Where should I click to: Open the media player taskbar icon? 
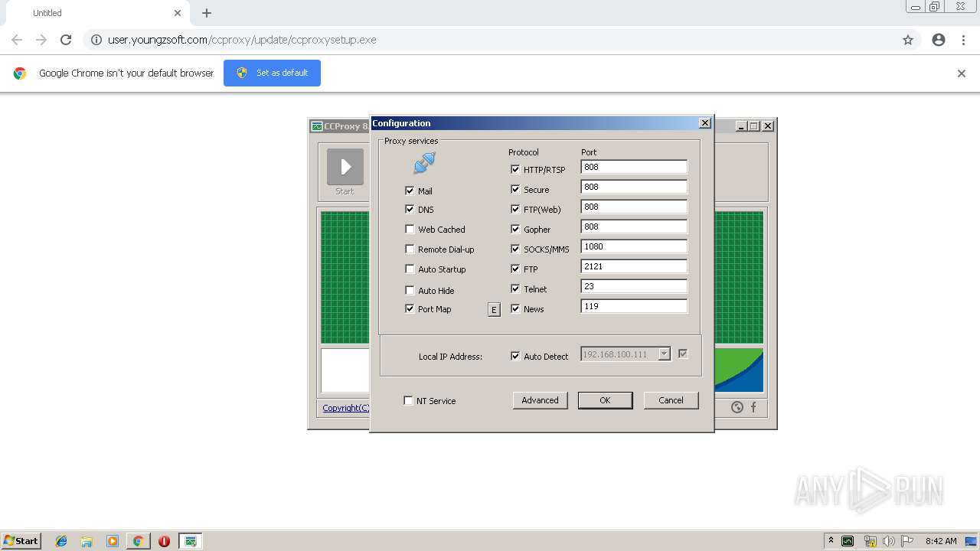coord(113,541)
